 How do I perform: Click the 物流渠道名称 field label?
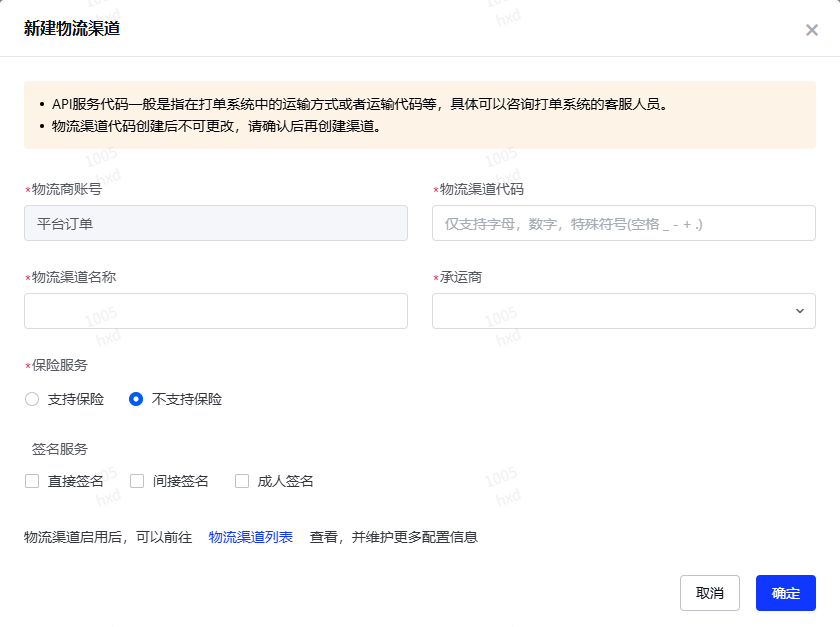(x=73, y=277)
